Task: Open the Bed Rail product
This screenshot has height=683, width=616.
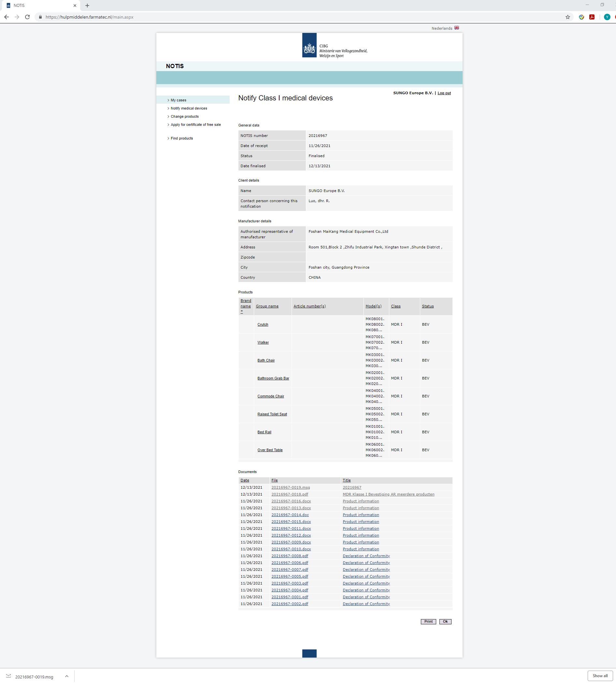Action: [x=264, y=432]
